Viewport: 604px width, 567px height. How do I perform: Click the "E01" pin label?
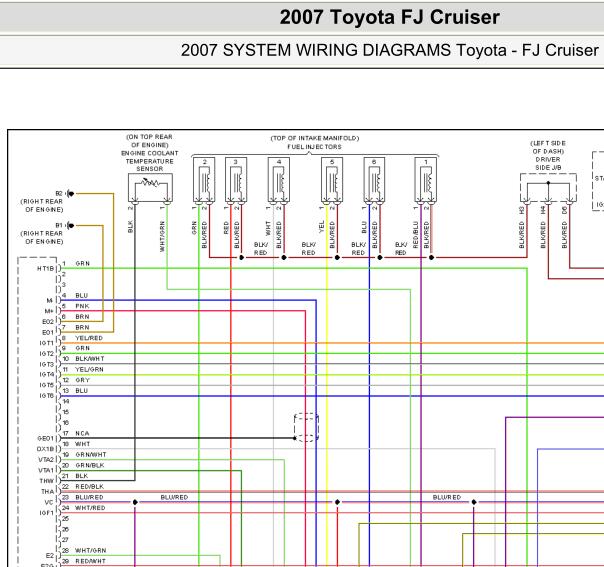tap(48, 332)
